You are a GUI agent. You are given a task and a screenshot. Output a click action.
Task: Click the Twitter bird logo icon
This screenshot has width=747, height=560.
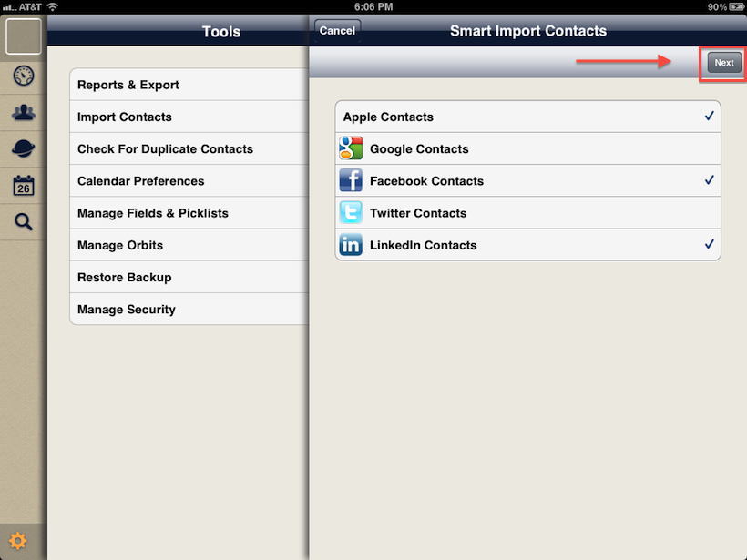[x=351, y=213]
